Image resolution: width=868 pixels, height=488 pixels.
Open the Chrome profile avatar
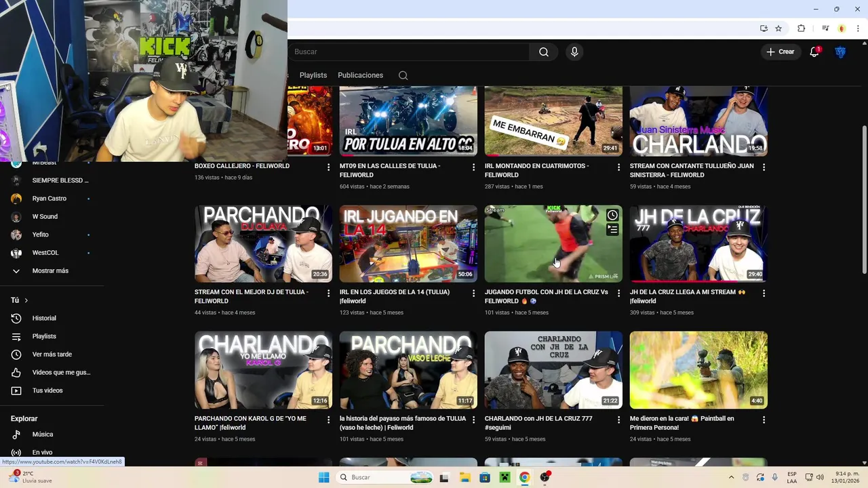point(842,28)
